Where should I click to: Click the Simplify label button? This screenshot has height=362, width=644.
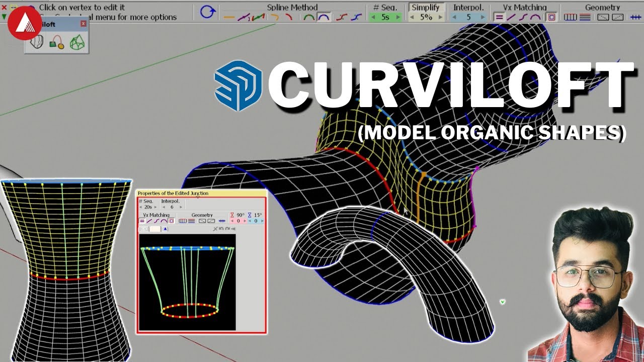point(426,8)
